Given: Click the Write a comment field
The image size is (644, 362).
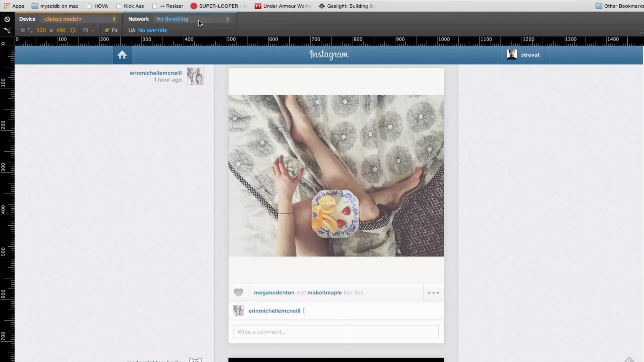Looking at the screenshot, I should point(336,332).
